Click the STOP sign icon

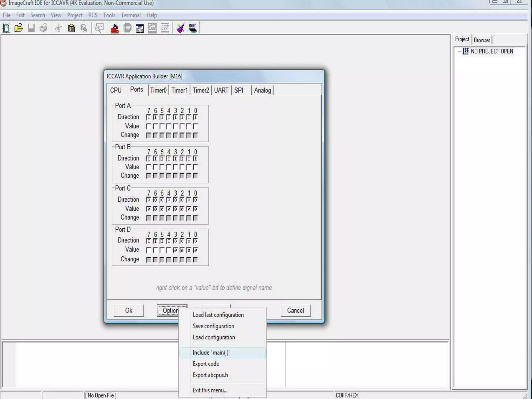pyautogui.click(x=127, y=28)
